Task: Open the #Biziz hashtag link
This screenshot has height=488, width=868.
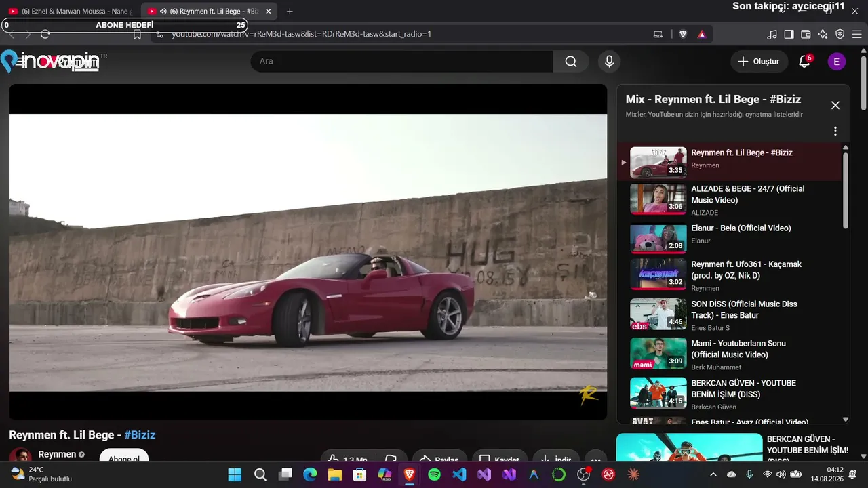Action: coord(140,435)
